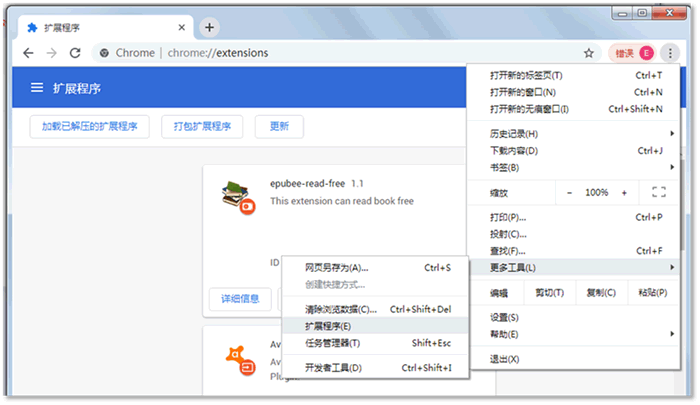The height and width of the screenshot is (405, 700).
Task: Click the fullscreen icon in zoom row
Action: (x=658, y=192)
